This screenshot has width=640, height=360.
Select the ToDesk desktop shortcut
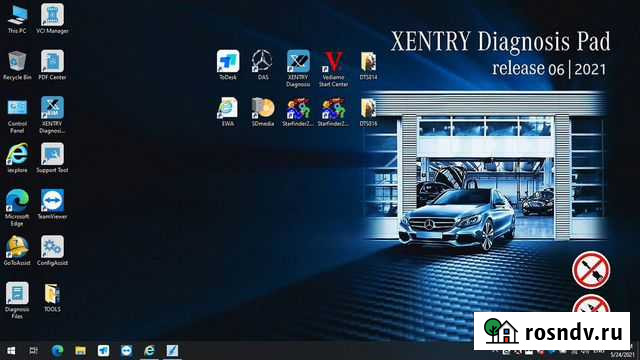(x=228, y=65)
